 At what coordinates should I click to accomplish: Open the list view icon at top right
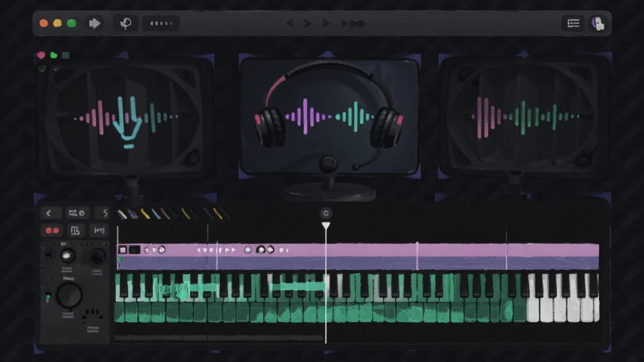coord(573,23)
